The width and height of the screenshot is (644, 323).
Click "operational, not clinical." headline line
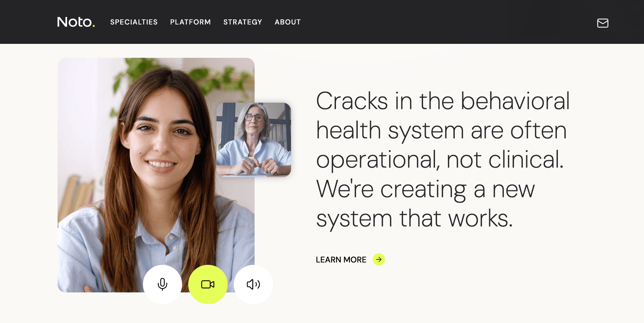pos(440,159)
